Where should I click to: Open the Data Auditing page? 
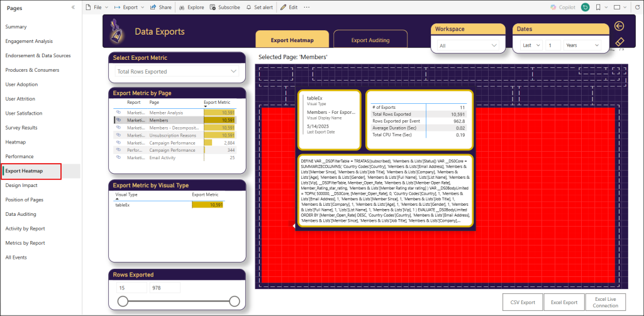(21, 214)
